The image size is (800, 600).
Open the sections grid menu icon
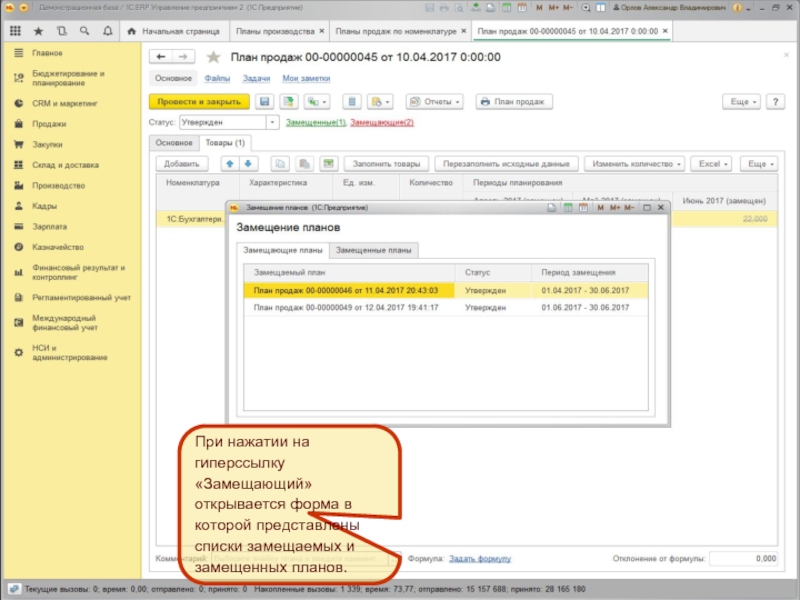(x=16, y=32)
